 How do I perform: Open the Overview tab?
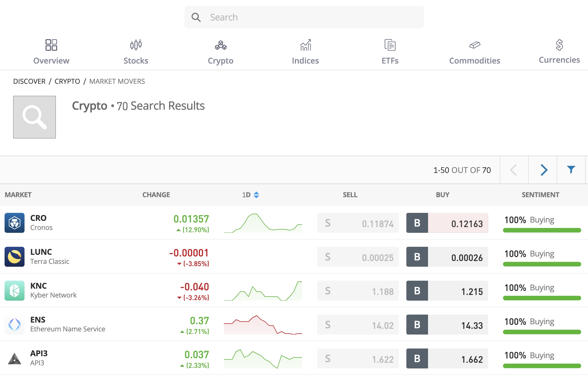[51, 52]
